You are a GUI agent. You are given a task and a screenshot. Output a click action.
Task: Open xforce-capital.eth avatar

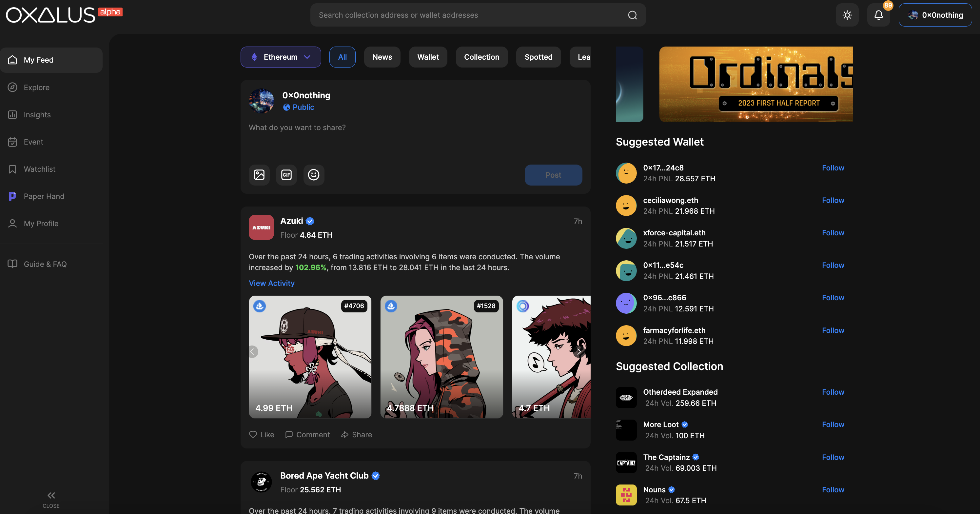[626, 239]
